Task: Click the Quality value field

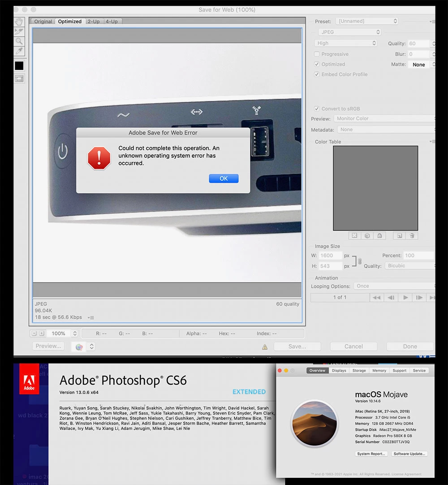Action: click(418, 43)
